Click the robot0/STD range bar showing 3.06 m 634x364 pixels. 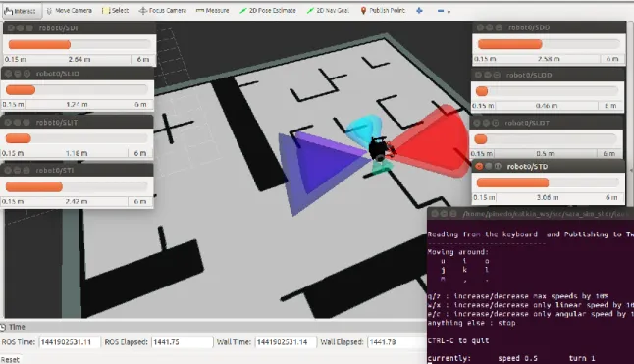click(548, 182)
